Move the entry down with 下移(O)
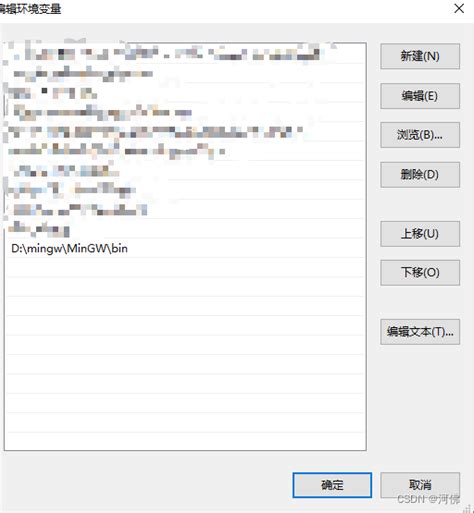 (420, 273)
